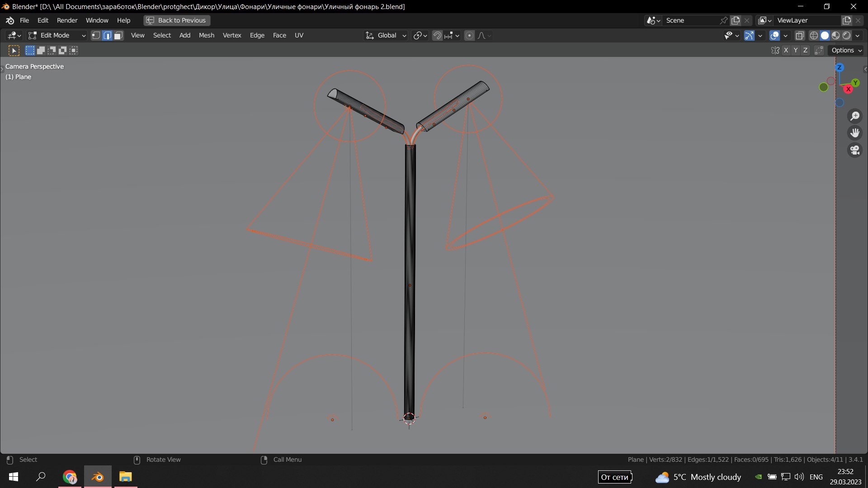868x488 pixels.
Task: Open the scene browse dropdown icon
Action: tap(653, 20)
